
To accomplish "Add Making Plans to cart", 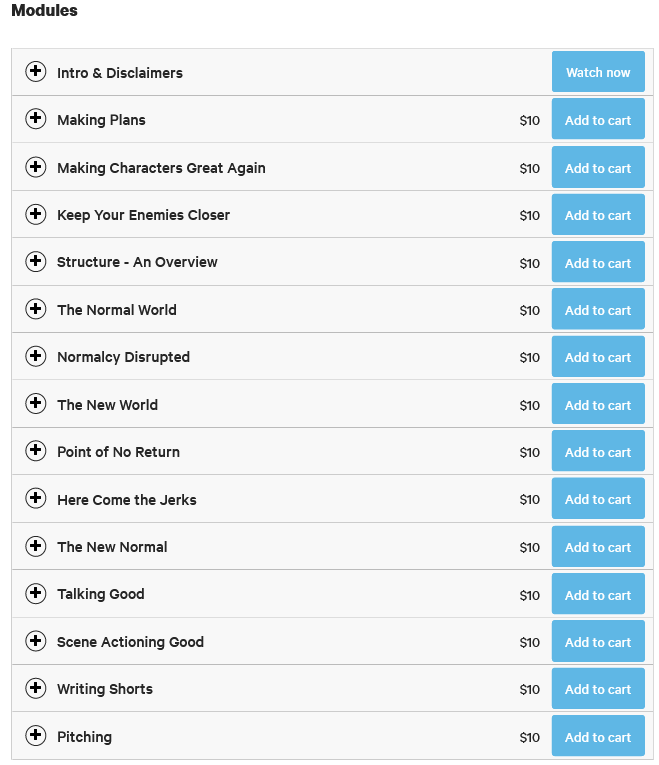I will point(598,119).
